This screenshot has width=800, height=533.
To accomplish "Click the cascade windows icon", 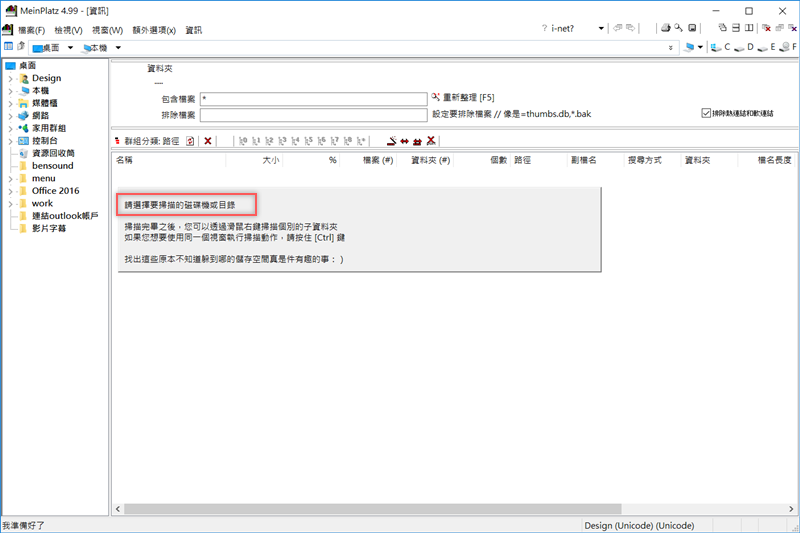I will coord(722,28).
